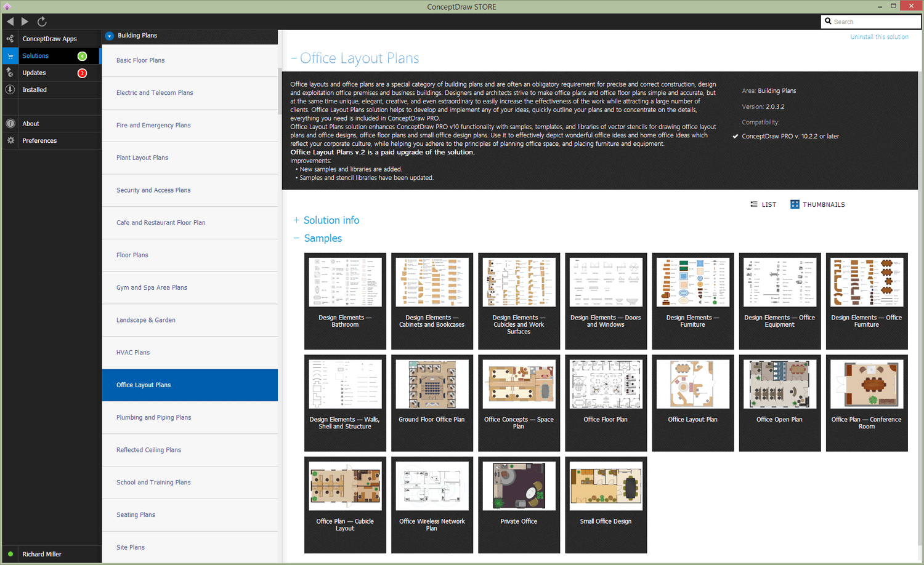This screenshot has height=565, width=924.
Task: Select Seating Plans solution
Action: (190, 515)
